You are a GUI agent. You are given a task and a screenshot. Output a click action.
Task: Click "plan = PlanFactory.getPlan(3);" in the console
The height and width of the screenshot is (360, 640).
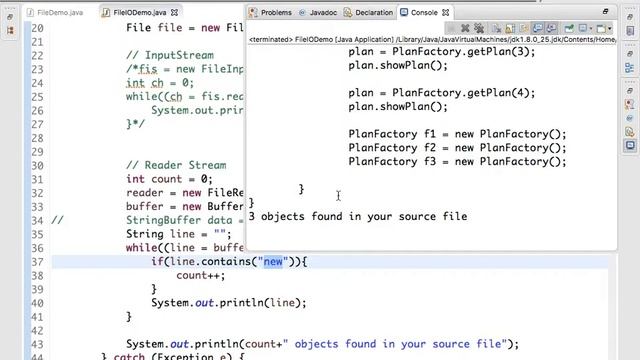pos(442,51)
